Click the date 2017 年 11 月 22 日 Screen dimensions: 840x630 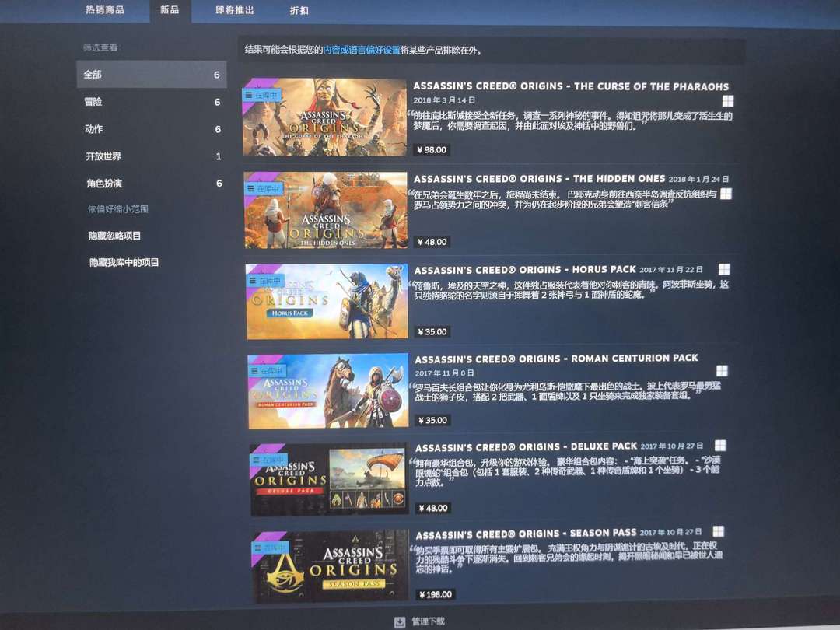point(671,269)
